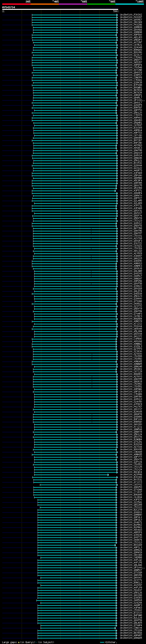Screen dimensions: 146x644
Task: Select label UniRef100_C6SY02
Action: coord(131,485)
